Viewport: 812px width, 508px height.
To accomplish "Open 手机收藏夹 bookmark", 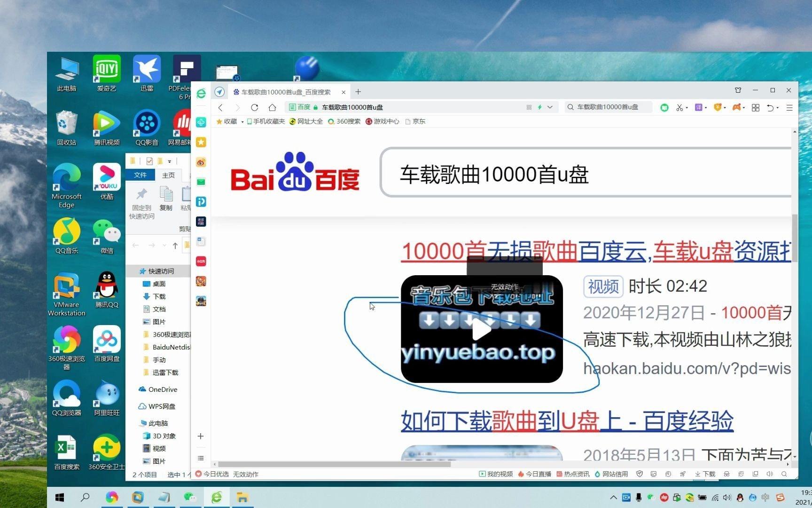I will tap(266, 121).
